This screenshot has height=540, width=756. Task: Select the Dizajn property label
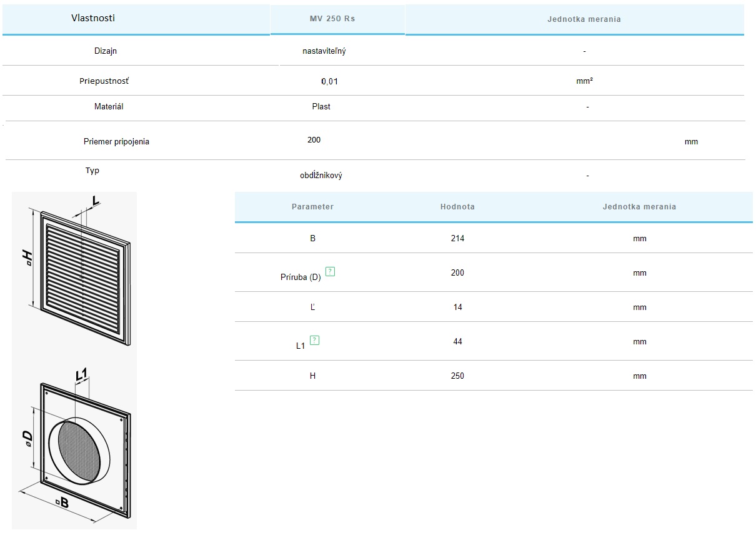pos(106,51)
